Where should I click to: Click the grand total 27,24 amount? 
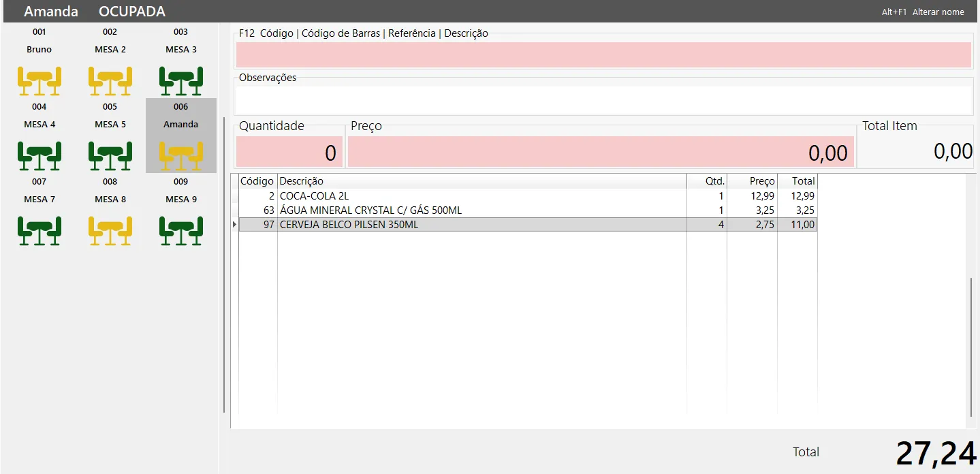(x=936, y=453)
